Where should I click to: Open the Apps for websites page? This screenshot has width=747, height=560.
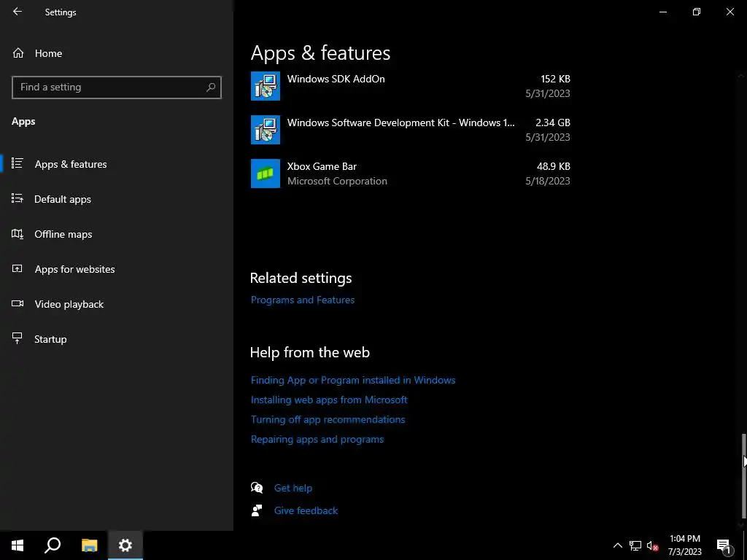tap(75, 269)
